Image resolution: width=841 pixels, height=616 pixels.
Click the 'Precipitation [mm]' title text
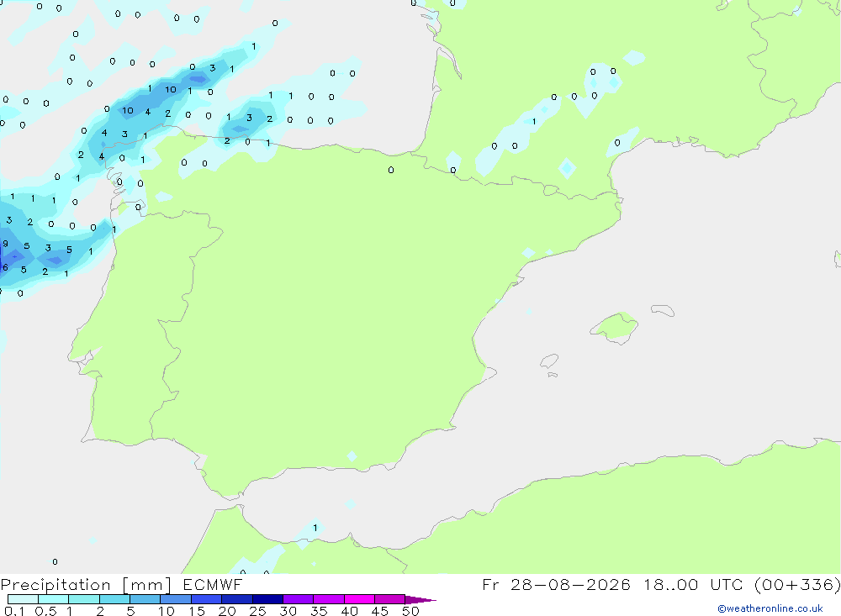tap(86, 585)
